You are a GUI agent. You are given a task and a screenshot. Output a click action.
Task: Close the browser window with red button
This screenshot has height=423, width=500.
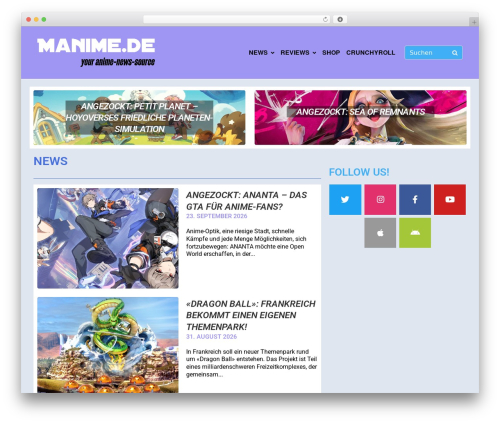coord(29,19)
